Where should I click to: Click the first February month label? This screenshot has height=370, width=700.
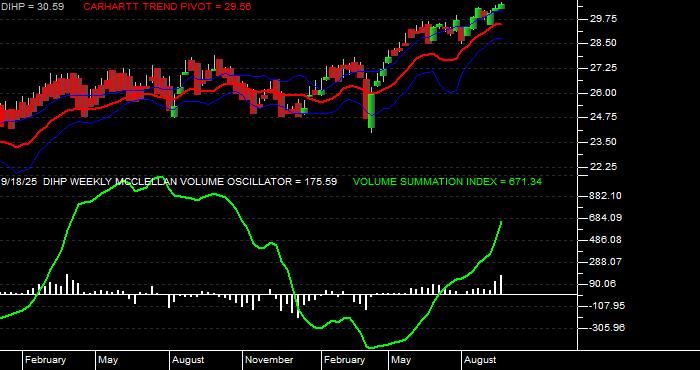click(x=46, y=360)
